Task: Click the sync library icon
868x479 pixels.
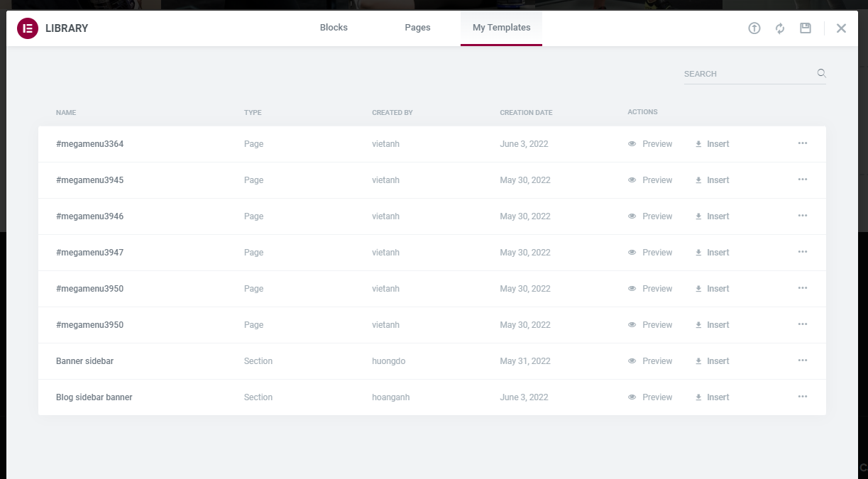Action: (x=780, y=28)
